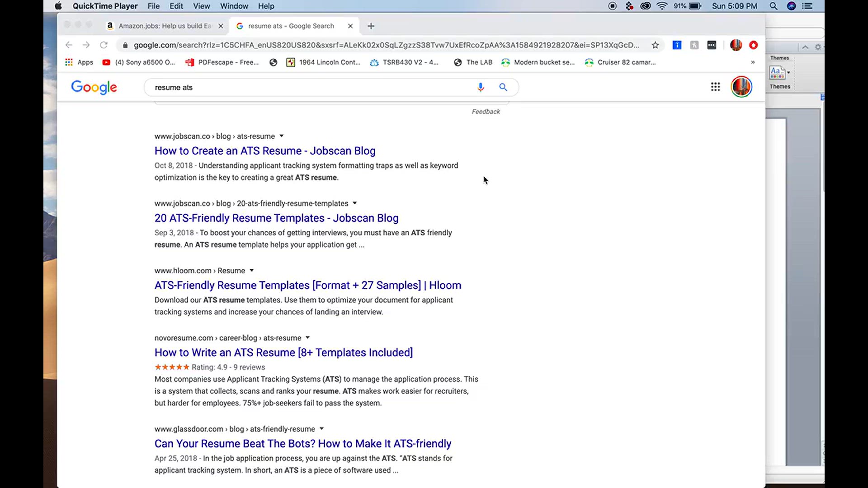This screenshot has width=868, height=488.
Task: Click the address bar URL
Action: (x=387, y=45)
